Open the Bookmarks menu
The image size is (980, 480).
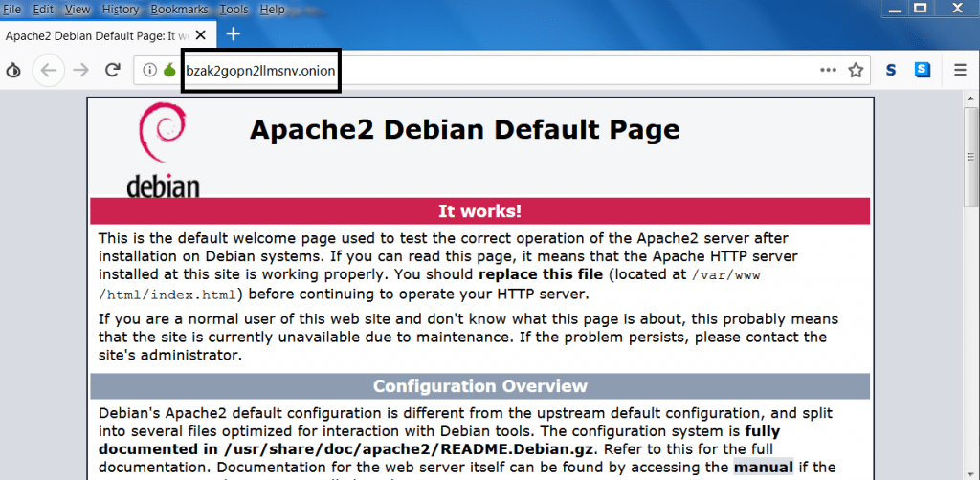(180, 10)
